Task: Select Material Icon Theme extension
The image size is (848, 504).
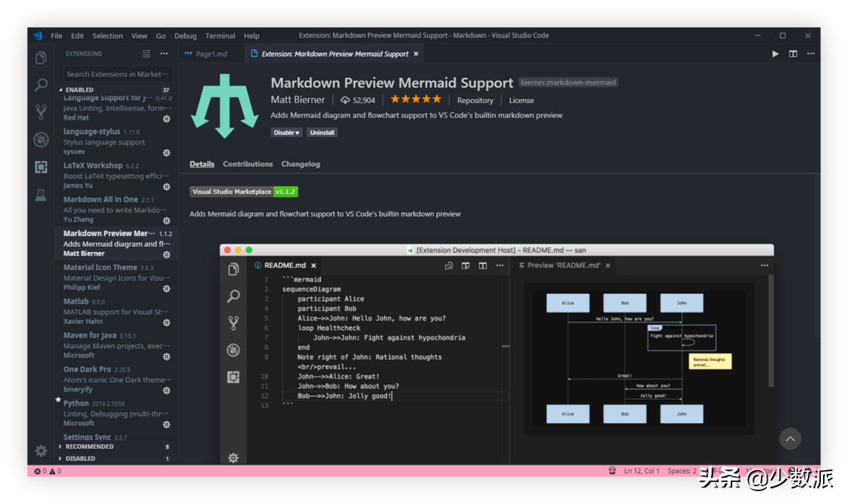Action: tap(117, 278)
